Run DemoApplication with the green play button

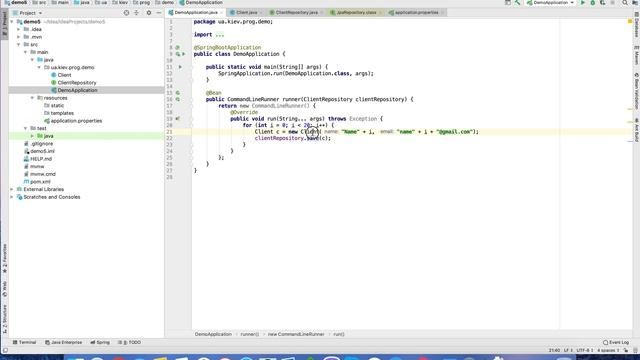(582, 3)
